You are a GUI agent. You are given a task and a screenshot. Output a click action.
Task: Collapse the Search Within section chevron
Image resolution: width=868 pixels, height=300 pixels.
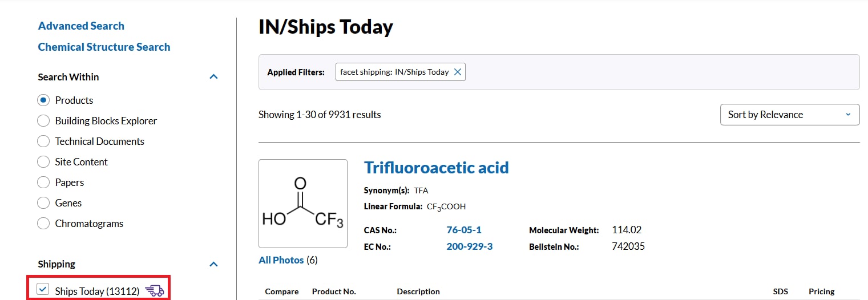(213, 76)
